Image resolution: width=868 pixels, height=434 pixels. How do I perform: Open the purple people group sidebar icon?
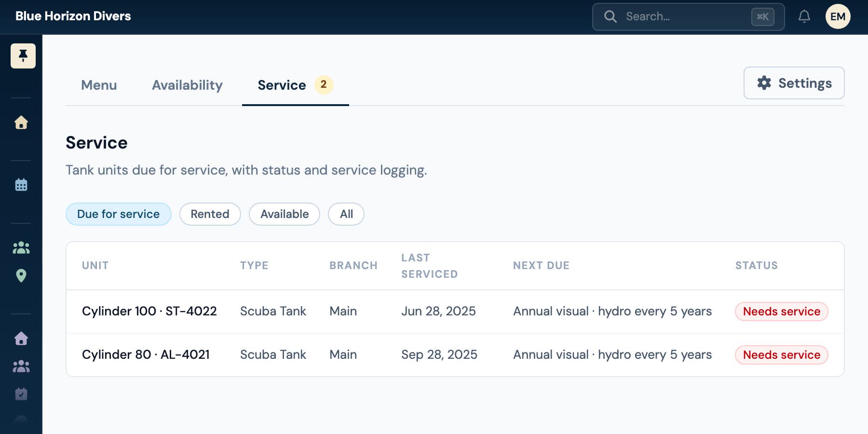pos(21,366)
